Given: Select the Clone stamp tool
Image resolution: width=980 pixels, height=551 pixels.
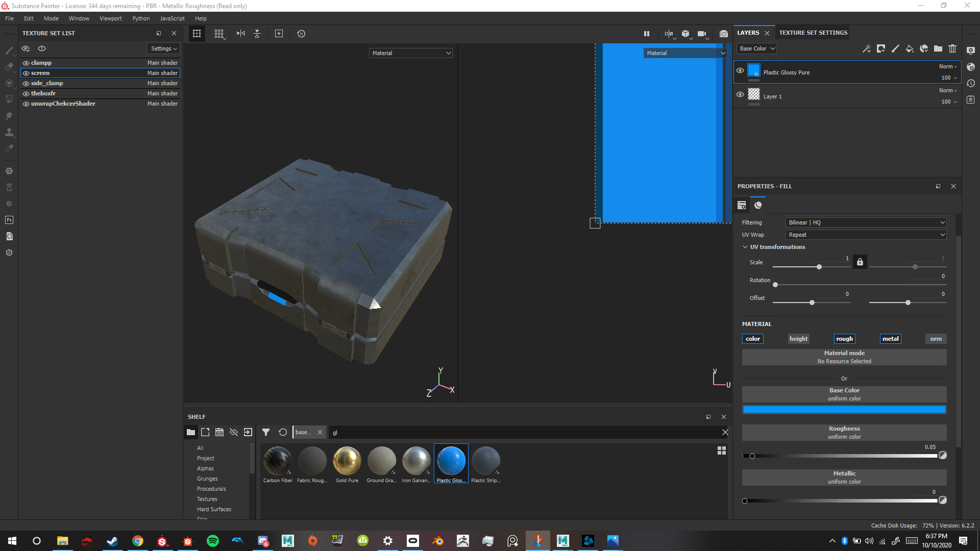Looking at the screenshot, I should point(9,133).
